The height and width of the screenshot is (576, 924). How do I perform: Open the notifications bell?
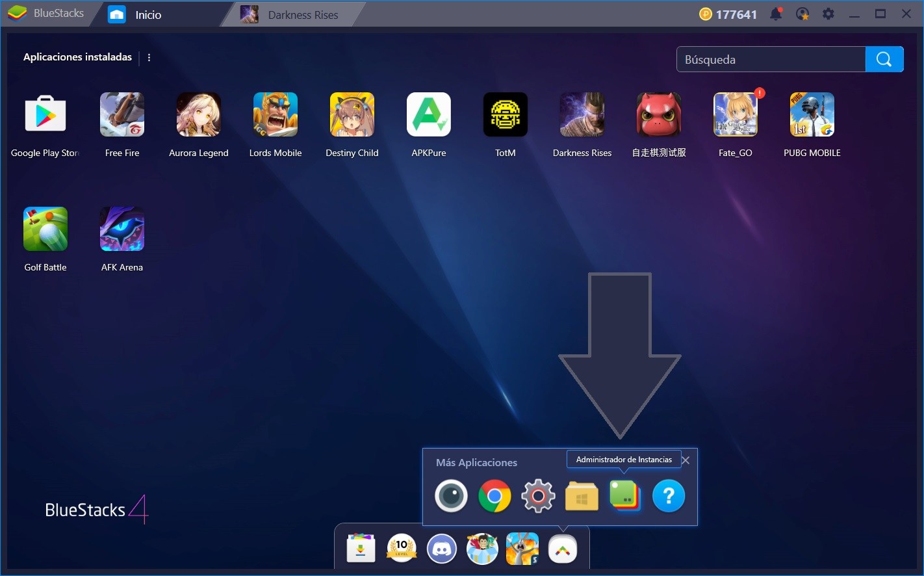coord(776,14)
